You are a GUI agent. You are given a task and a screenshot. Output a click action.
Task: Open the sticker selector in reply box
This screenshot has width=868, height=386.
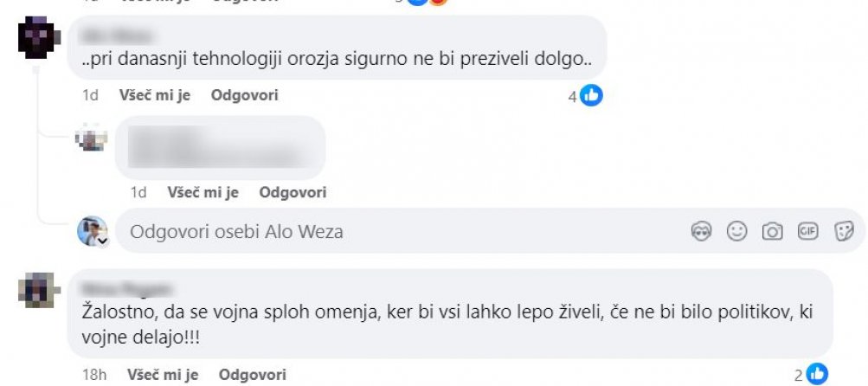pos(844,231)
